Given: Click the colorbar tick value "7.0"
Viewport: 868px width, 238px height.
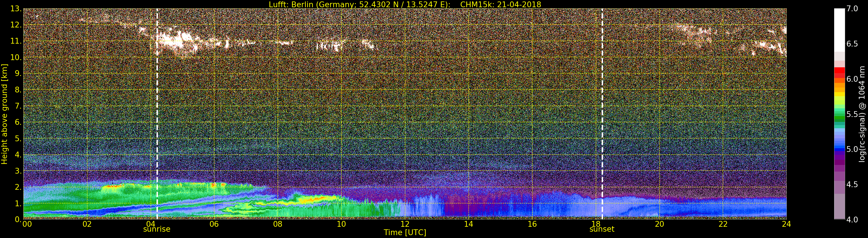Looking at the screenshot, I should [852, 9].
